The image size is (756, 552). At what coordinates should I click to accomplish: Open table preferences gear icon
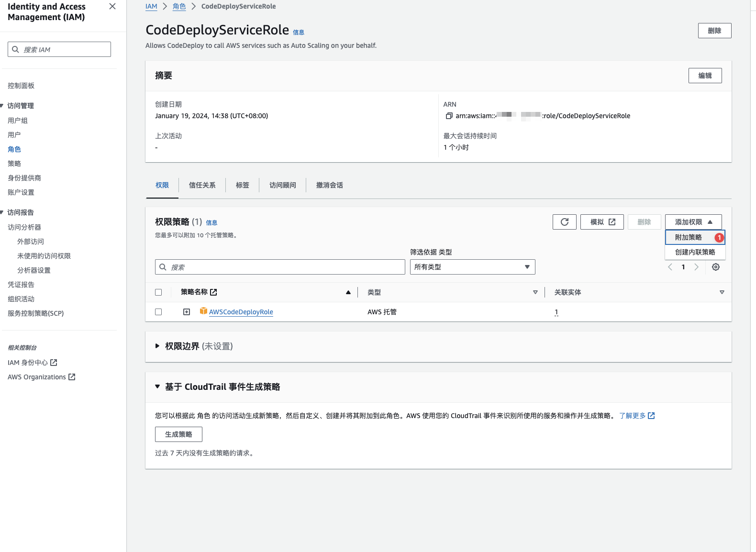click(716, 267)
